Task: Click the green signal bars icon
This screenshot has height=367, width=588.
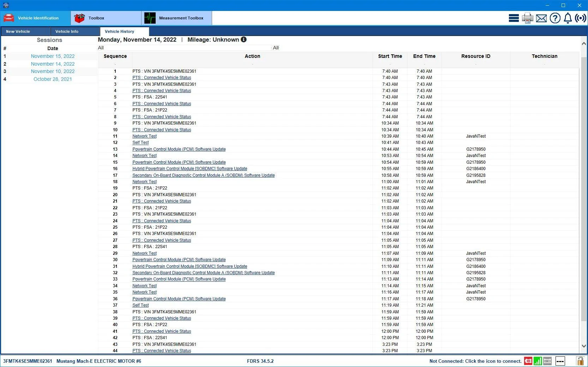Action: (x=538, y=361)
